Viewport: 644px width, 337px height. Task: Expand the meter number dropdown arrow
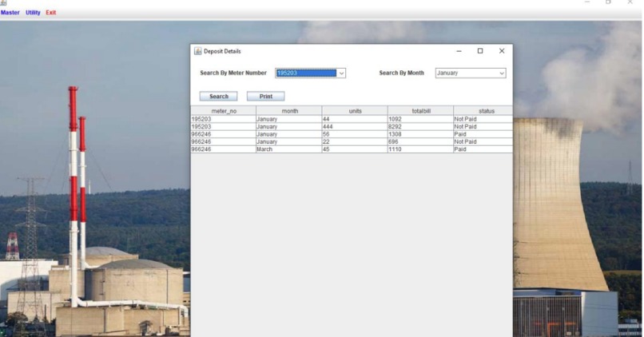click(341, 73)
